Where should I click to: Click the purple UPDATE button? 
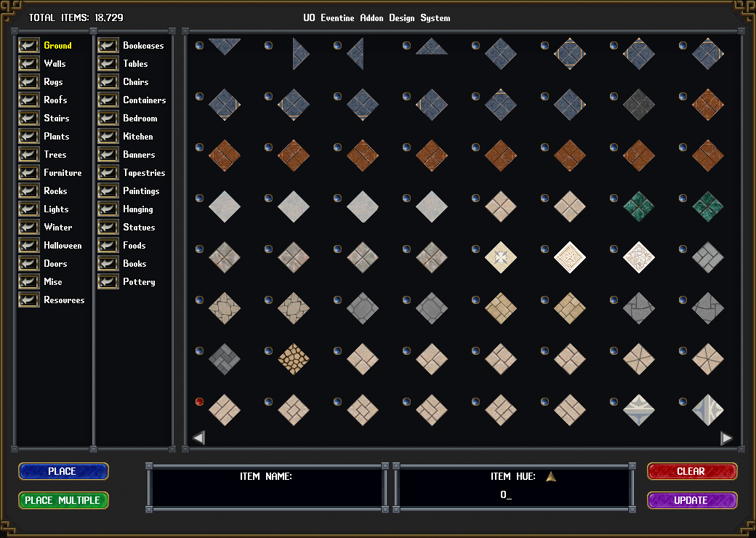[x=692, y=500]
